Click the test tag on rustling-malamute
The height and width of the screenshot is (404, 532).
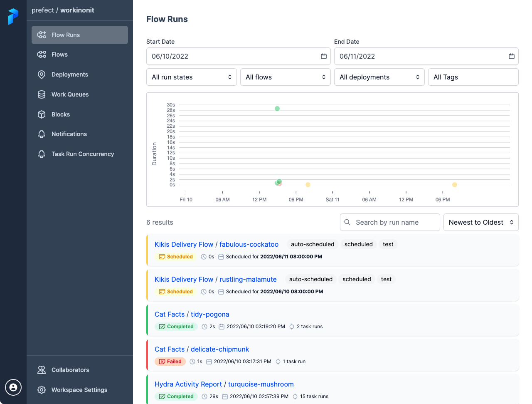click(387, 279)
